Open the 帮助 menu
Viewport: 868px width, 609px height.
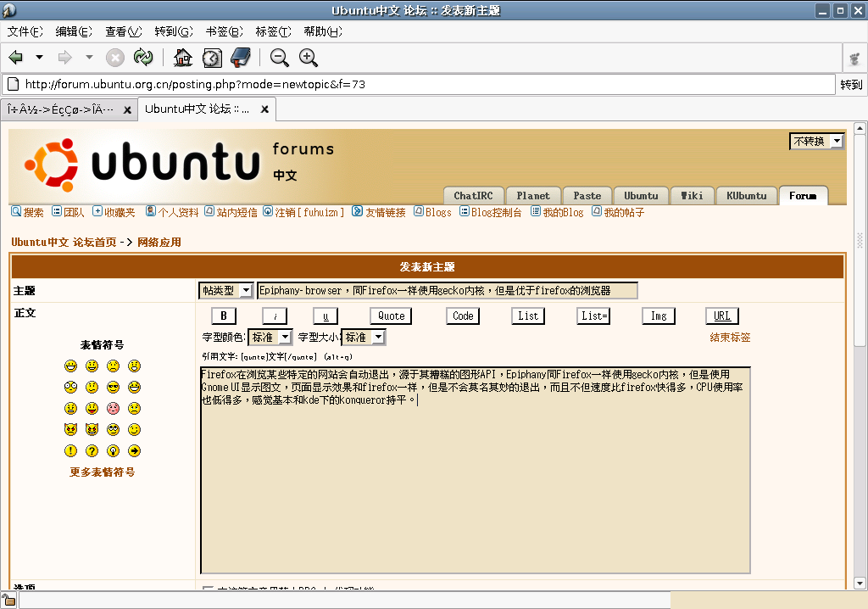(323, 31)
